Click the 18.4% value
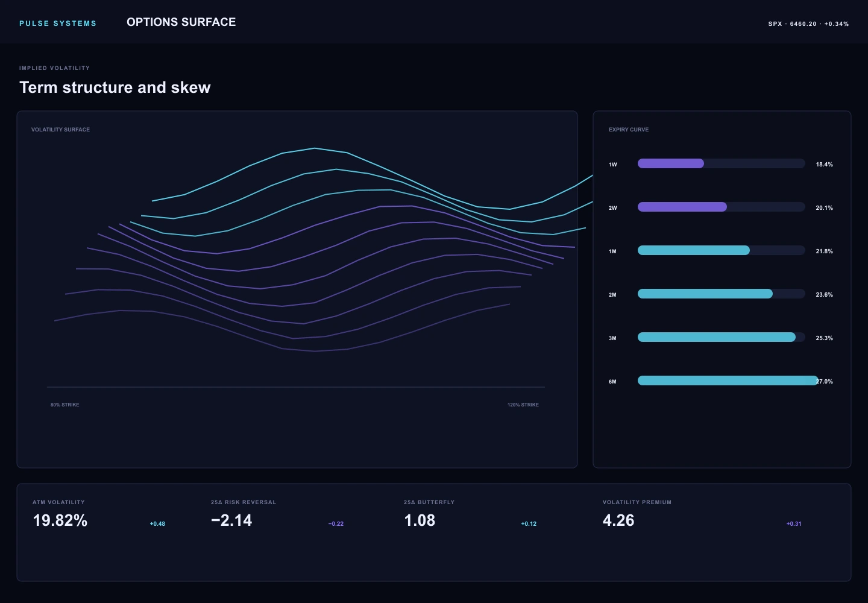The image size is (868, 603). pos(825,165)
